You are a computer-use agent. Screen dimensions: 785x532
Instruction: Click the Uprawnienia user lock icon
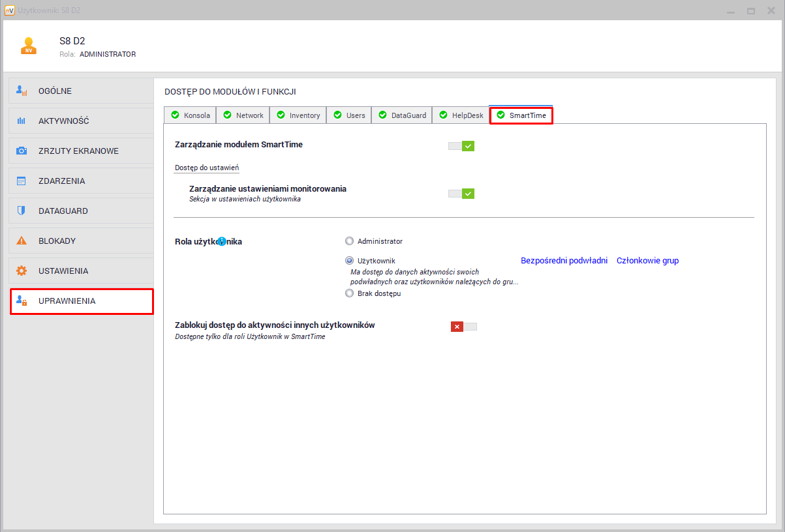tap(22, 301)
